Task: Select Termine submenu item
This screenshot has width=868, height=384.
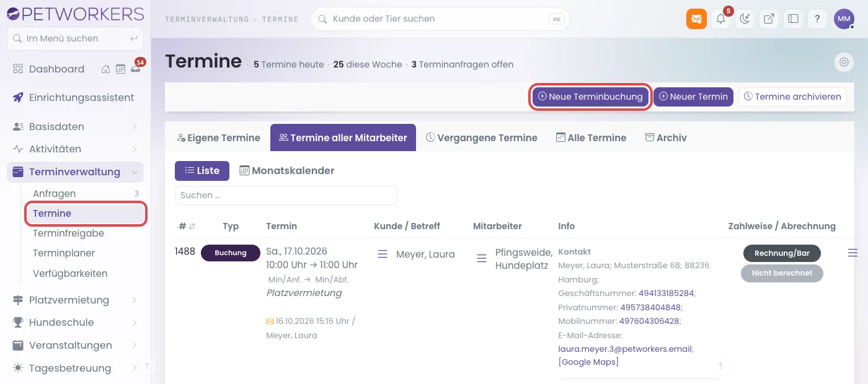Action: 86,213
